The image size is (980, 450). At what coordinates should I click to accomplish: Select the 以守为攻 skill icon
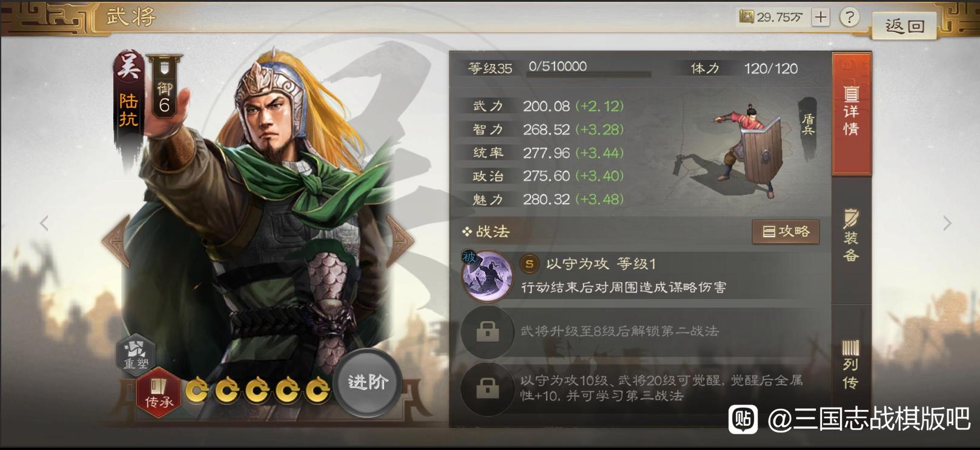488,276
